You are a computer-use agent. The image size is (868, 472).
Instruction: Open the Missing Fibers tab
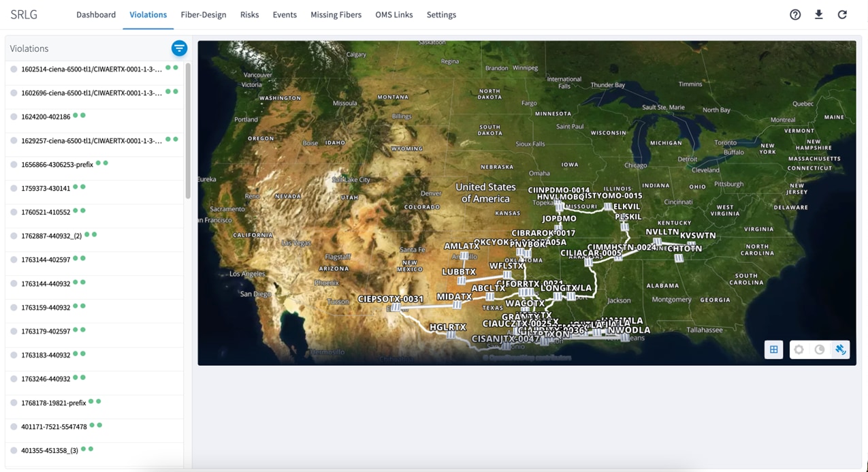(x=336, y=14)
